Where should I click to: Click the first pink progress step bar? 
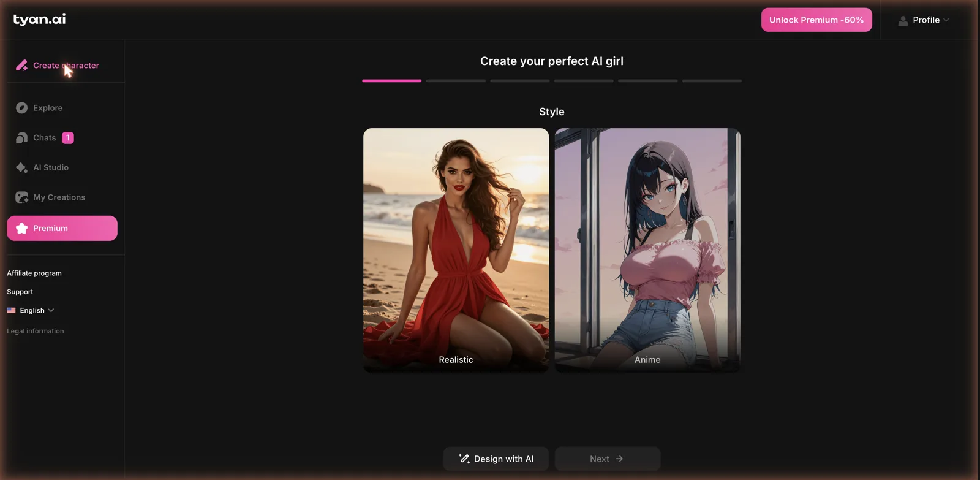click(392, 81)
